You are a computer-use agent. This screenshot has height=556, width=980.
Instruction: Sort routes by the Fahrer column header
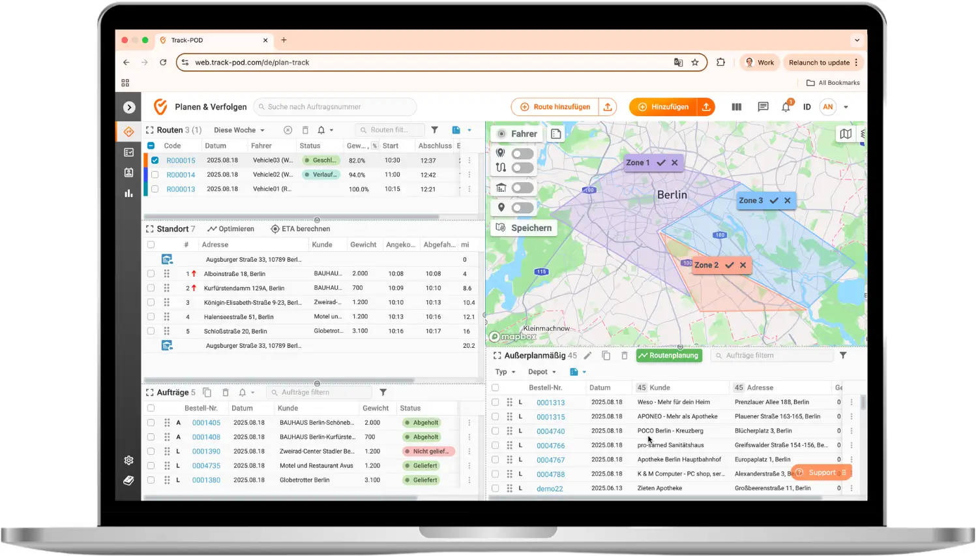261,146
